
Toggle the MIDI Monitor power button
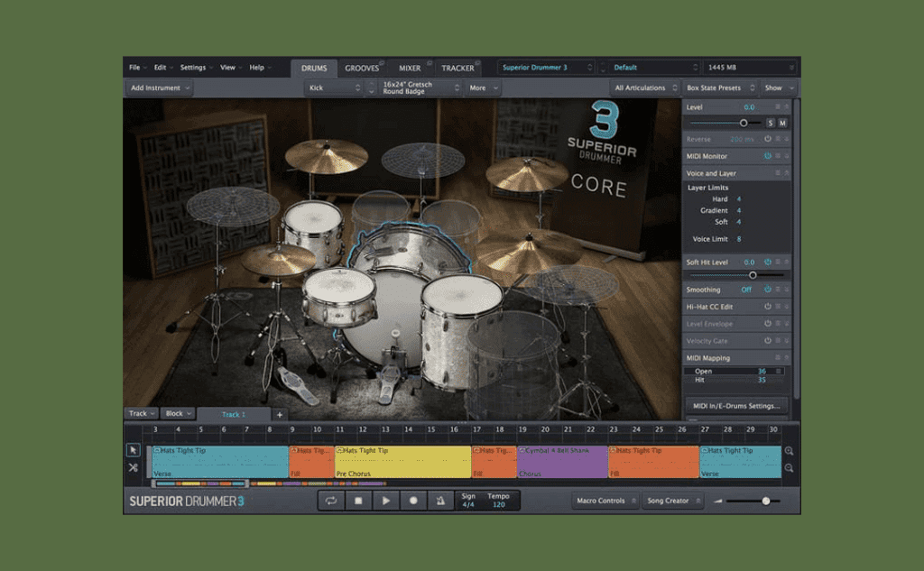[x=768, y=156]
